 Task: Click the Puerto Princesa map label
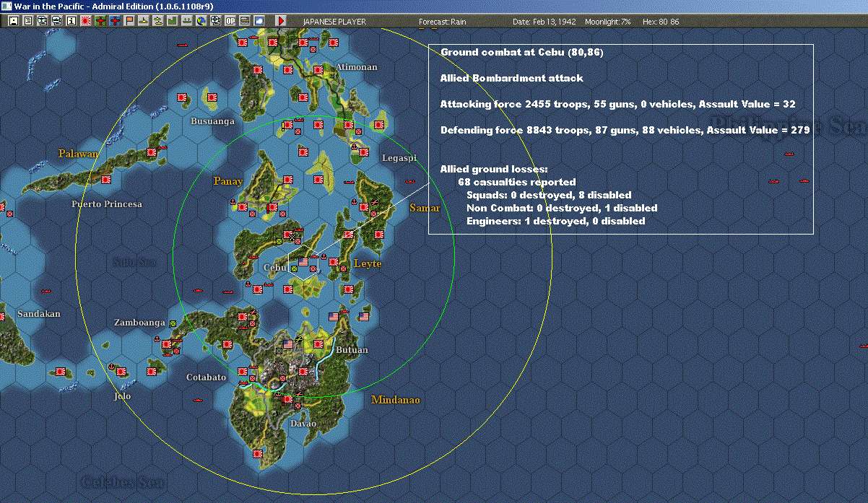107,204
